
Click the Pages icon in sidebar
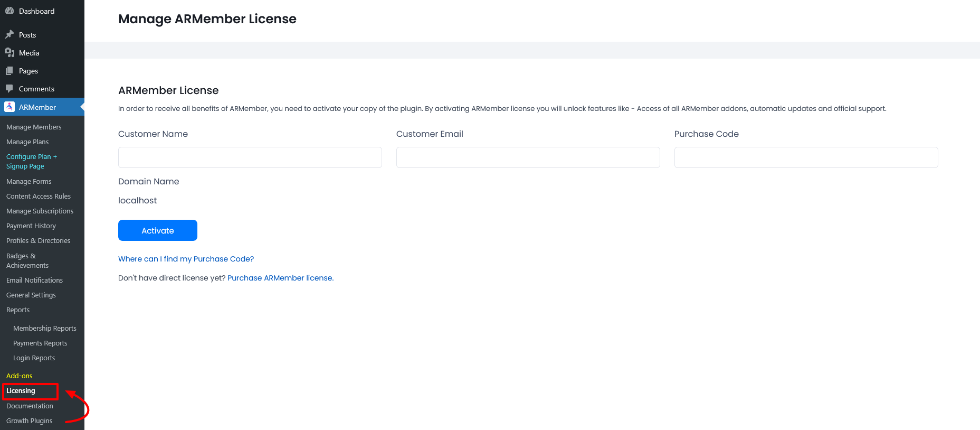pyautogui.click(x=9, y=71)
